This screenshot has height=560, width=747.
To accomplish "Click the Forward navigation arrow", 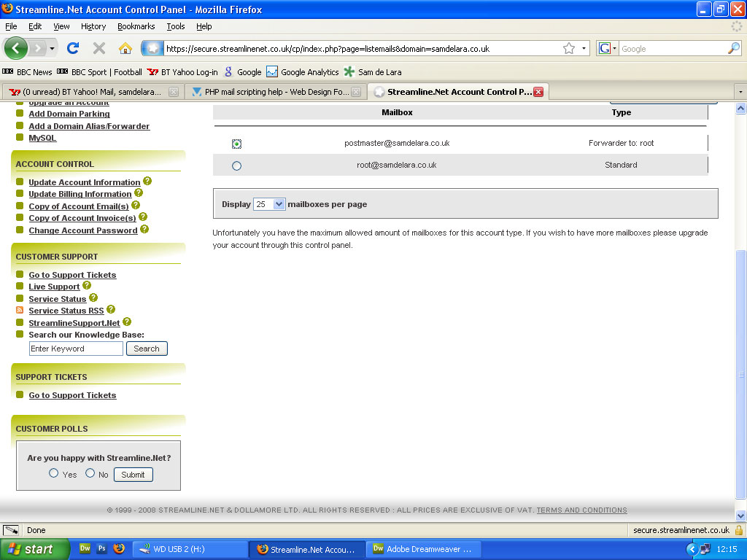I will tap(37, 48).
